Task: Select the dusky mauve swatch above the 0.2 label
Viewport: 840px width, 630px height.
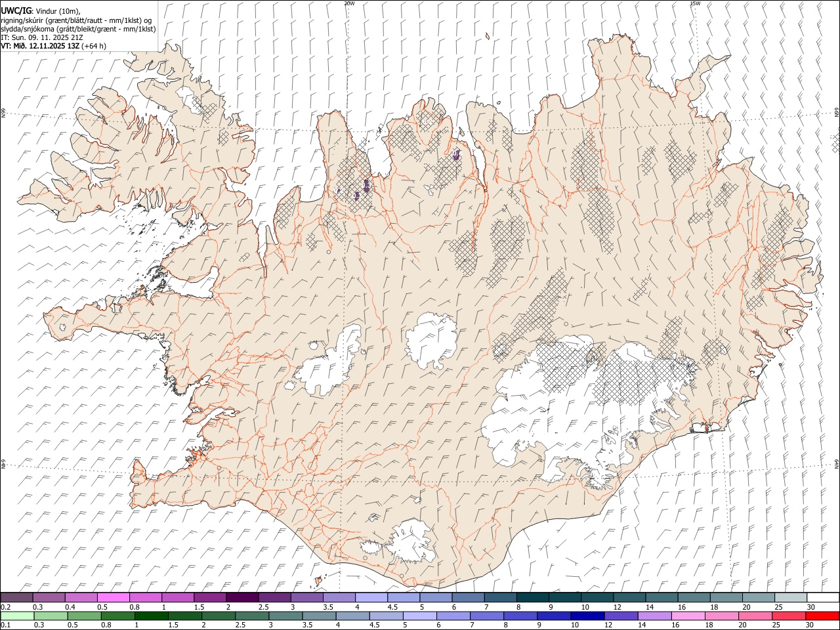Action: click(16, 597)
